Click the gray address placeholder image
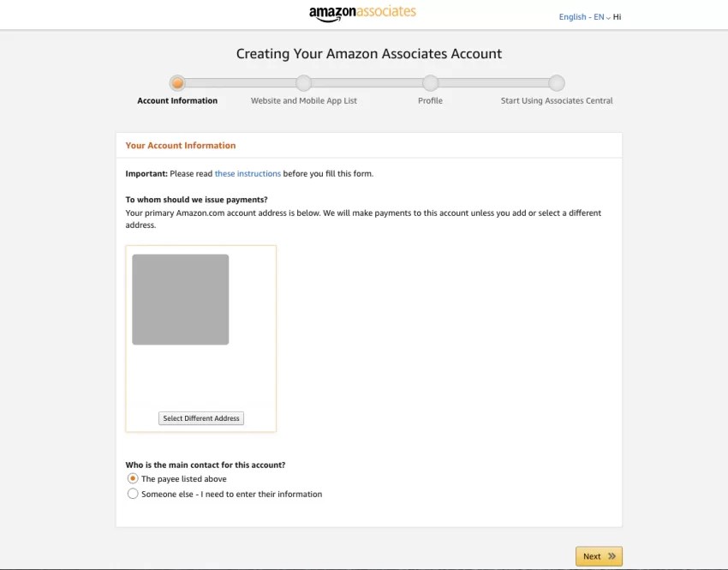 (181, 299)
